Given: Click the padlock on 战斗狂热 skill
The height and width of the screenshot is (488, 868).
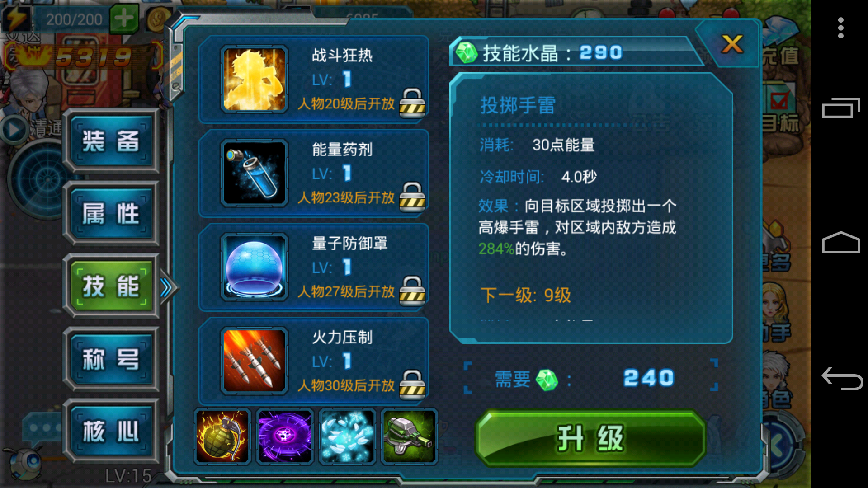Looking at the screenshot, I should [x=412, y=103].
